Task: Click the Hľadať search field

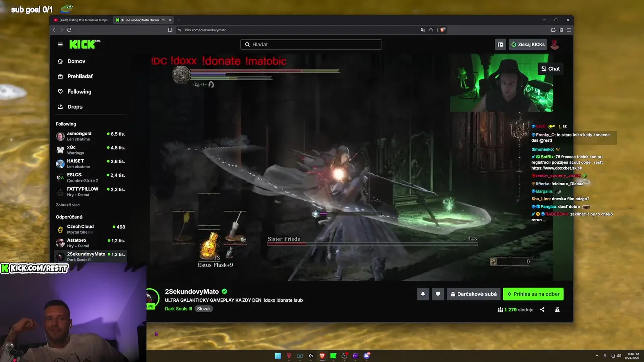Action: pyautogui.click(x=311, y=44)
